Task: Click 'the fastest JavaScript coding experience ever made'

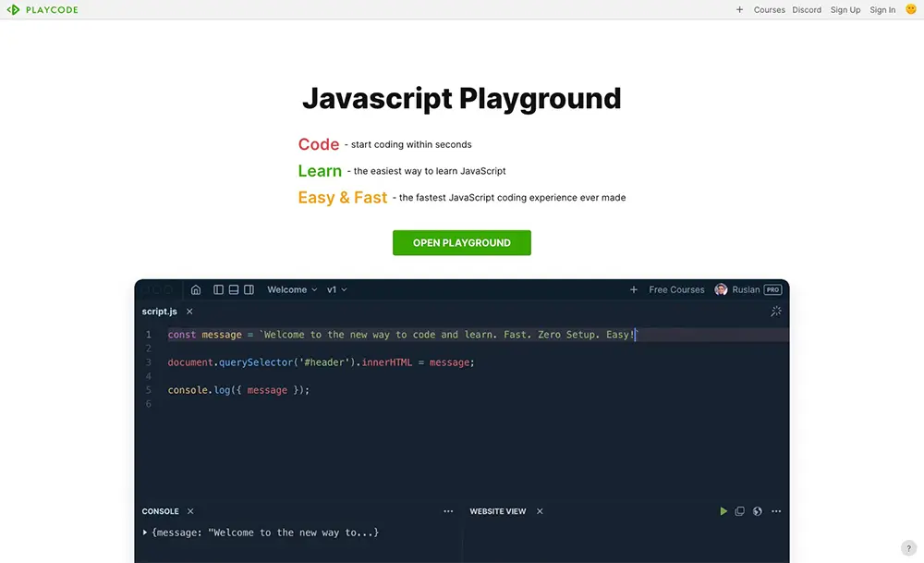Action: pyautogui.click(x=512, y=198)
